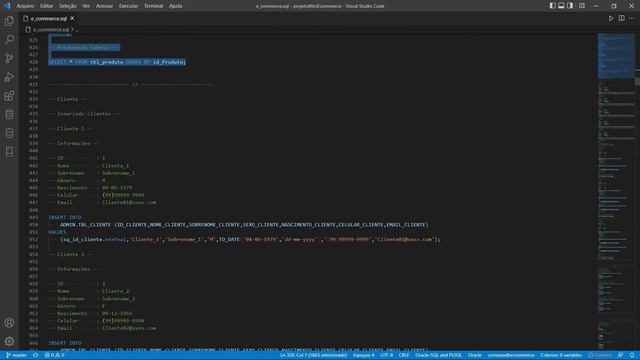Click the comment line 04-06-1979 birth date

90,188
